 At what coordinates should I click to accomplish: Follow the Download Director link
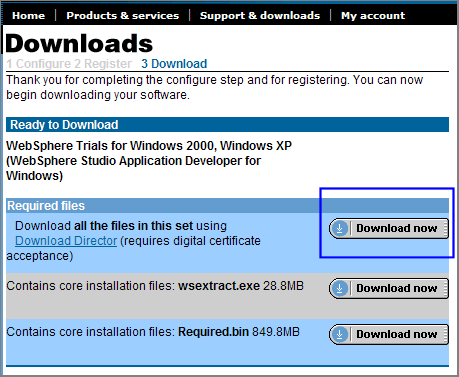click(66, 241)
